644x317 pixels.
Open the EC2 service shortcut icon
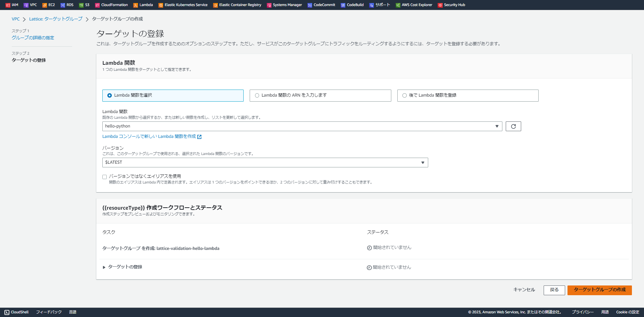(44, 5)
